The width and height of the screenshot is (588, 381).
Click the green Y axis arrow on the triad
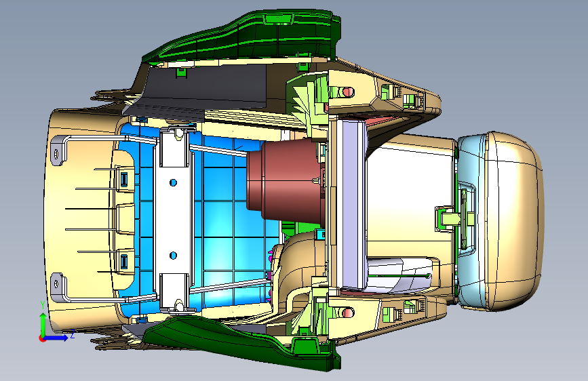43,323
